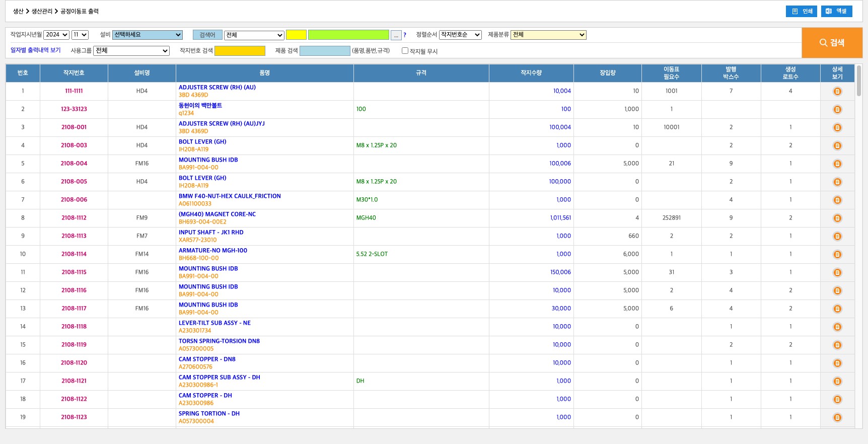Click the yellow 작지번호 검색 input field
Image resolution: width=868 pixels, height=444 pixels.
[x=240, y=51]
